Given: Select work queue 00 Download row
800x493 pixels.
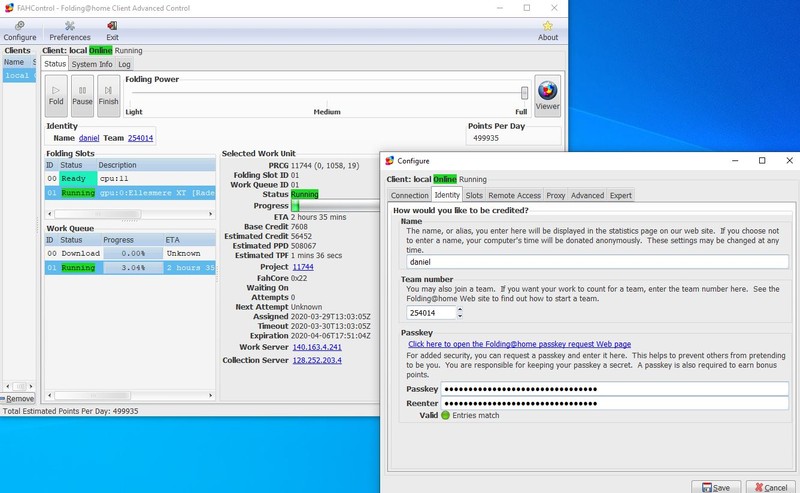Looking at the screenshot, I should tap(130, 253).
